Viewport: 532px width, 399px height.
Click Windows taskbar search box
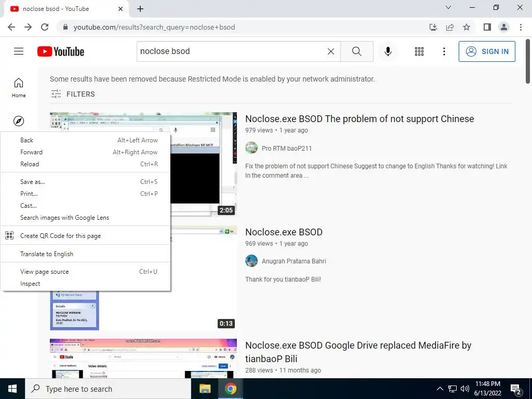(108, 389)
